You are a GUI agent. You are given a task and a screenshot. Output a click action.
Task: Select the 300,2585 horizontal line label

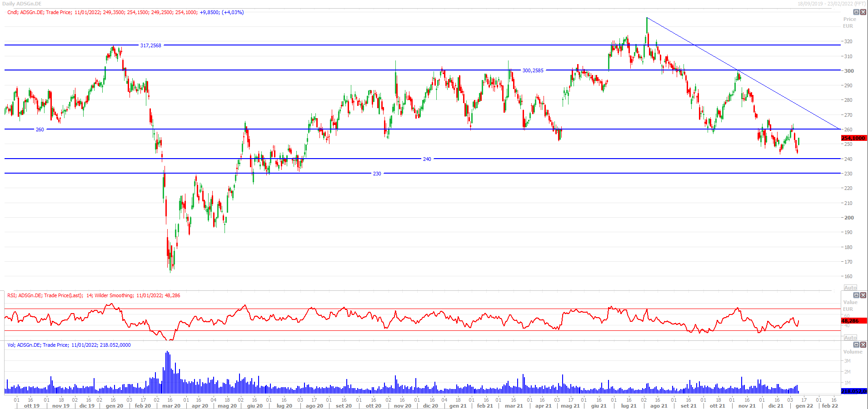tap(533, 70)
